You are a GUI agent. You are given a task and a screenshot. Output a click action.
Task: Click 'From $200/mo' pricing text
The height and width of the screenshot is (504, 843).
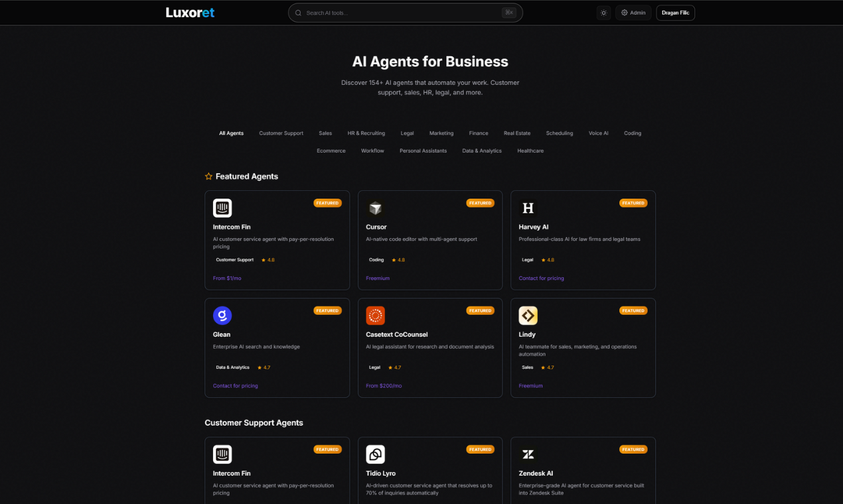click(x=384, y=386)
